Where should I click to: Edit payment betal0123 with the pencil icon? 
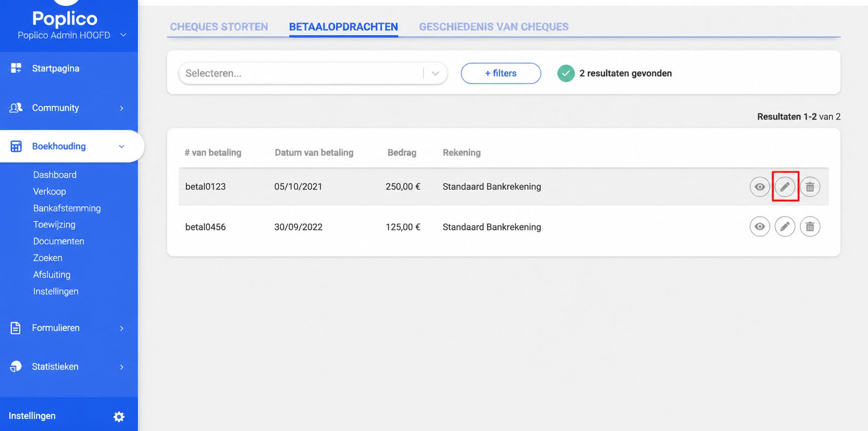785,186
